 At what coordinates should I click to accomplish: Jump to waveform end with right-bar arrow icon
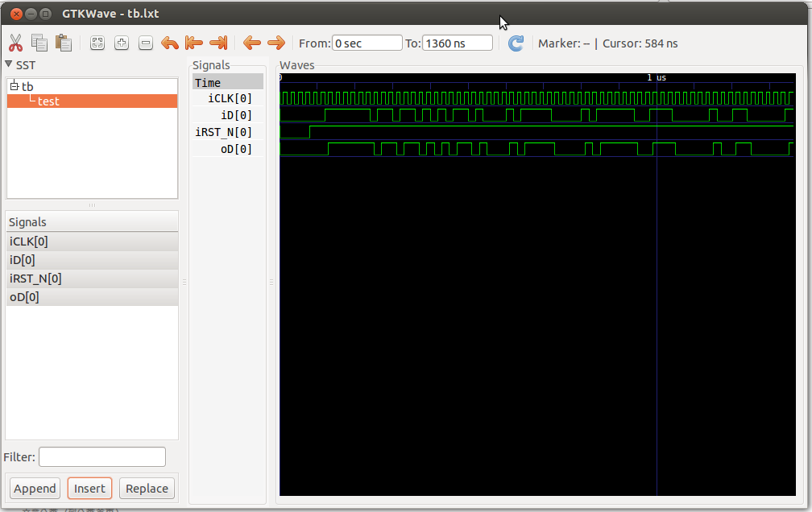click(217, 42)
